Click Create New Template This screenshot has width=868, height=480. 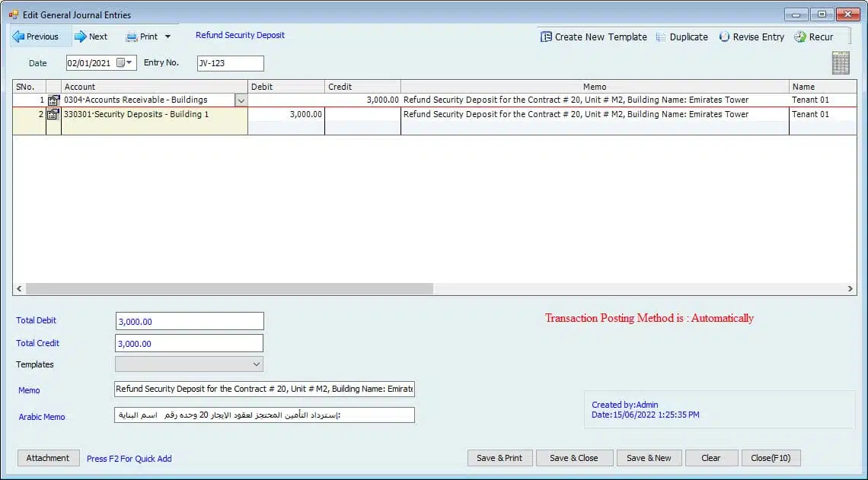[x=594, y=37]
